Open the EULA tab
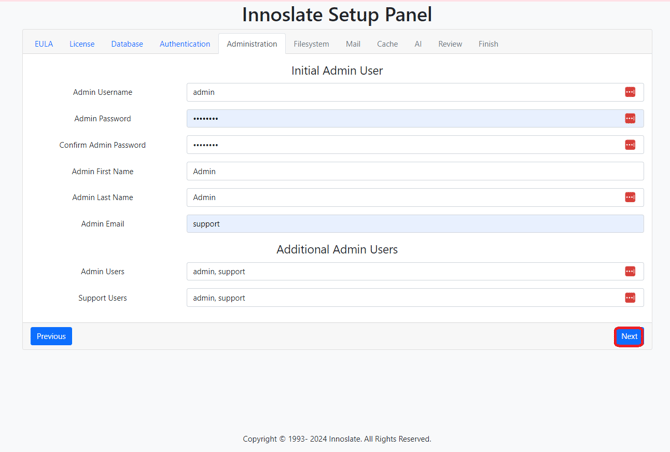Screen dimensions: 670x452 click(x=44, y=44)
